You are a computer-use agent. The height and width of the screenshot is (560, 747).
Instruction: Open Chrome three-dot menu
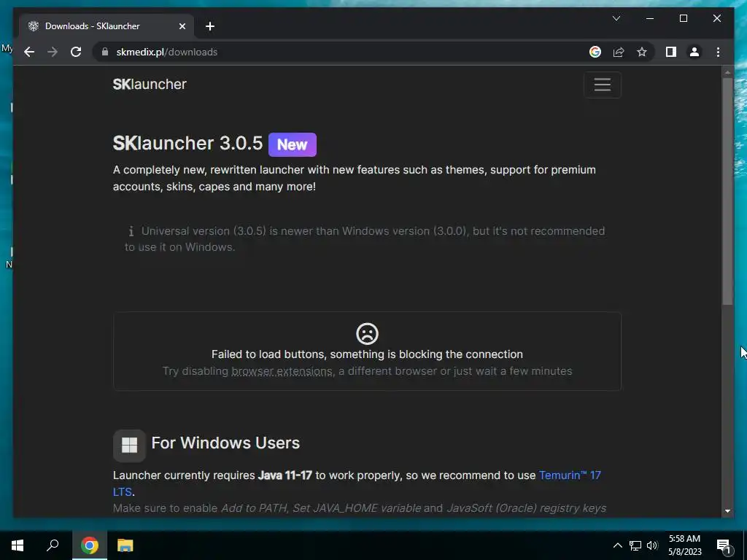(718, 52)
